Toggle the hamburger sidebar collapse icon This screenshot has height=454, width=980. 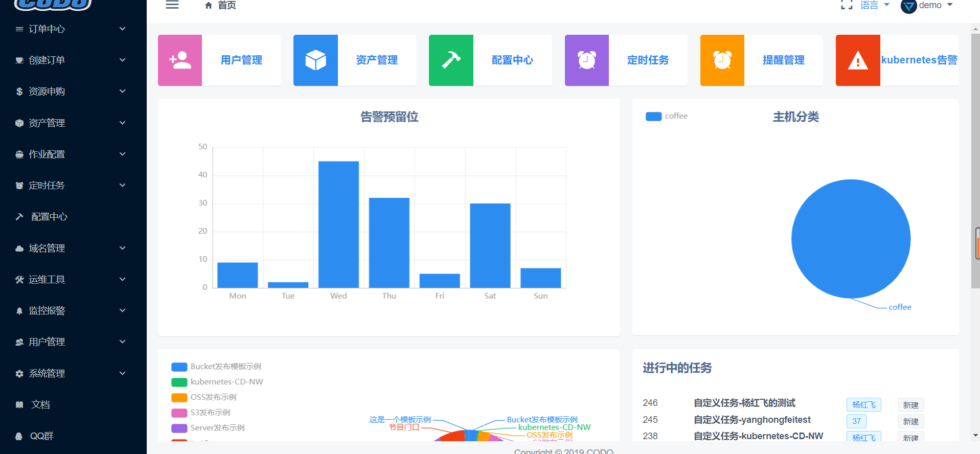click(x=172, y=5)
